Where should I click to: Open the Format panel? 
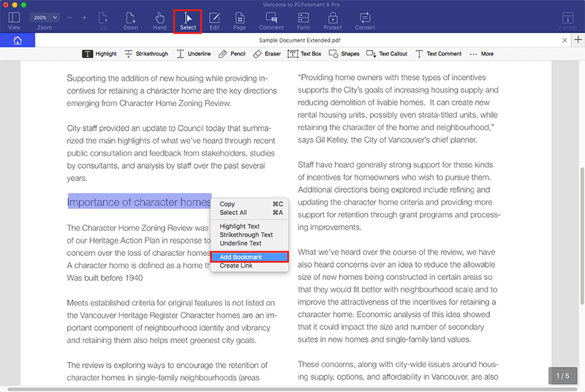(x=568, y=21)
